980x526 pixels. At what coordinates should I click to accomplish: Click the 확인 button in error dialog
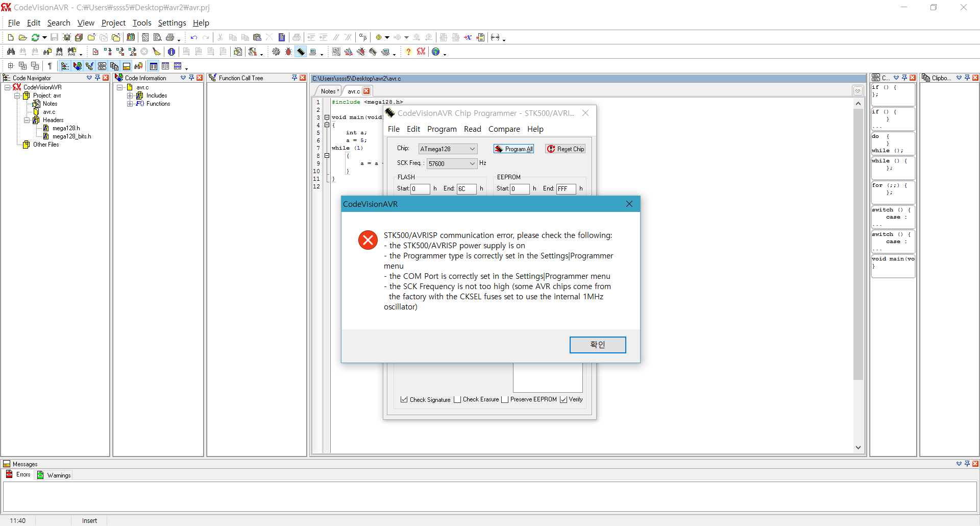click(x=598, y=345)
